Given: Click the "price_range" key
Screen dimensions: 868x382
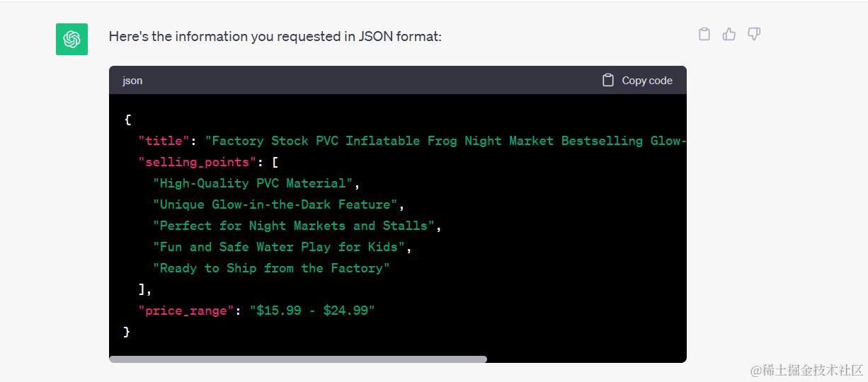Looking at the screenshot, I should tap(186, 311).
